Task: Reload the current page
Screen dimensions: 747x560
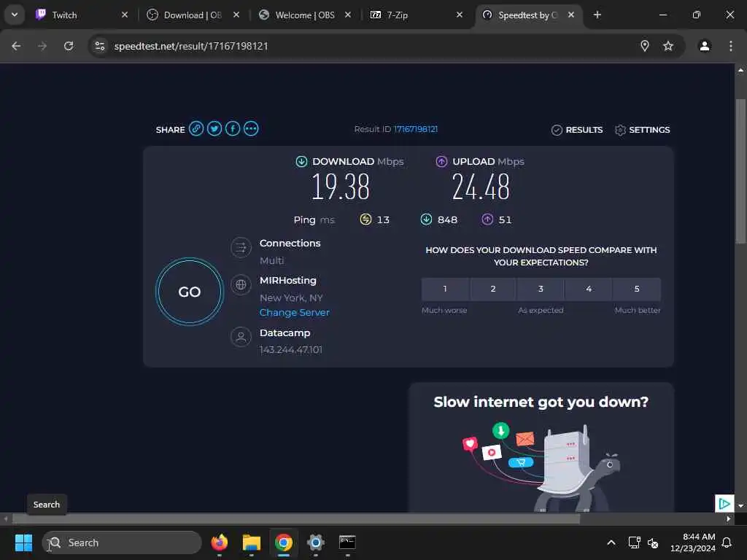Action: 69,46
